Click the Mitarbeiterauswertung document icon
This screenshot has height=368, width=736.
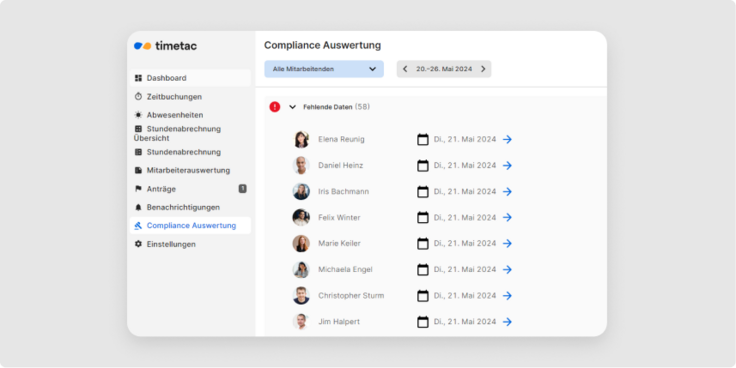coord(138,170)
